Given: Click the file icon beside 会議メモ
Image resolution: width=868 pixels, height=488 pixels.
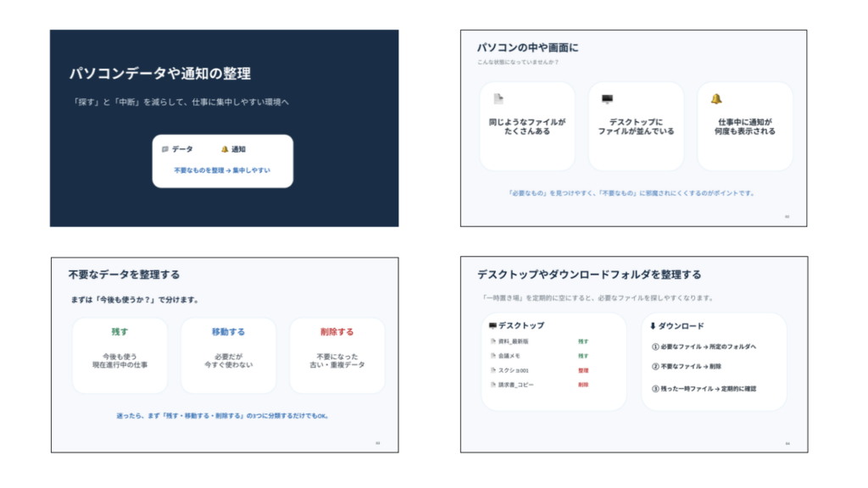Looking at the screenshot, I should click(x=492, y=356).
